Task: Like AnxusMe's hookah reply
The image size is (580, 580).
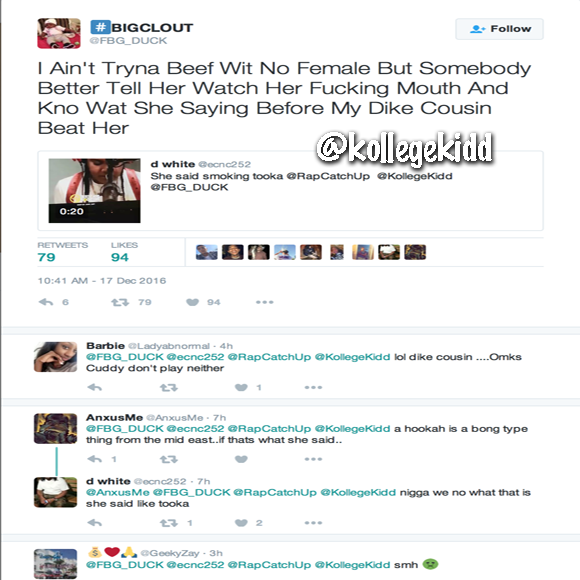Action: coord(241,459)
